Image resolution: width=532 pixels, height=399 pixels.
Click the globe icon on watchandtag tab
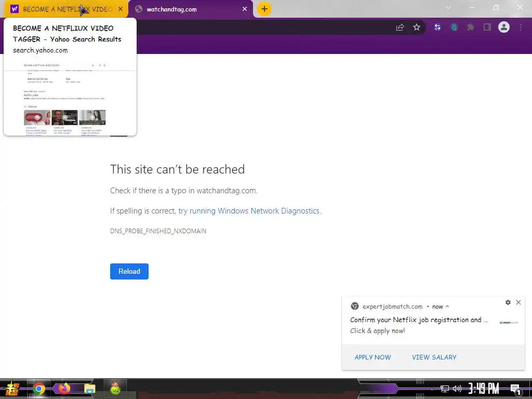click(138, 9)
